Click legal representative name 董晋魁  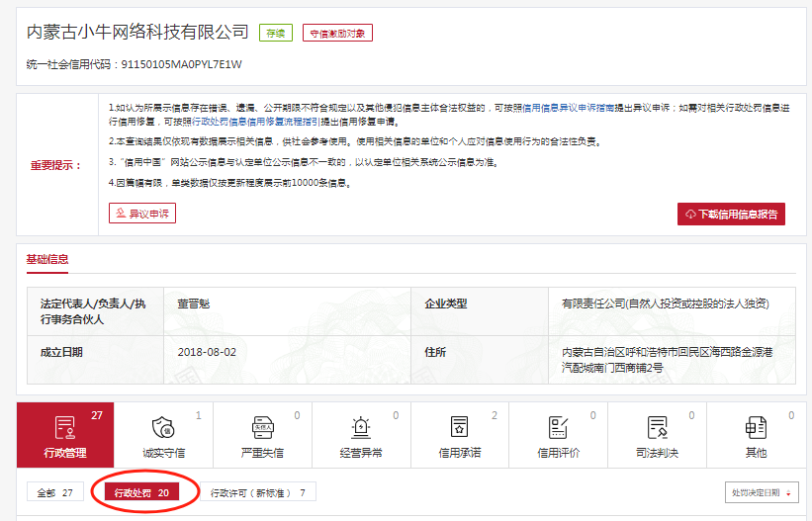194,304
